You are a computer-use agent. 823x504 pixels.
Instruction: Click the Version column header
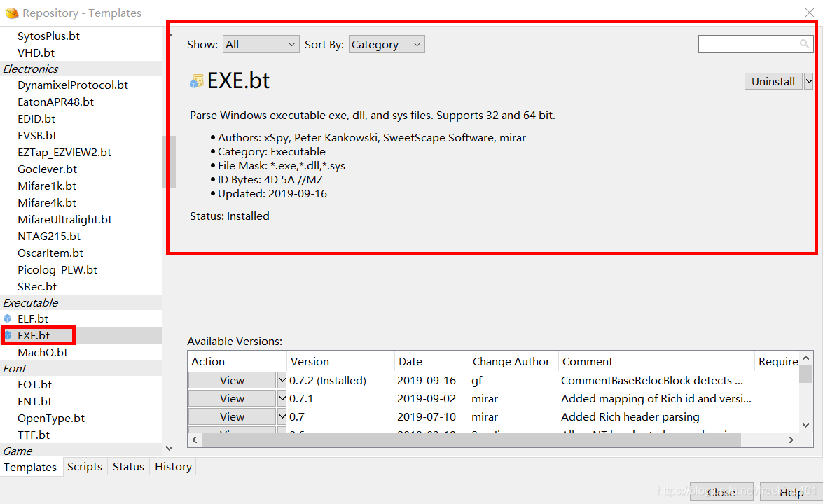[340, 361]
